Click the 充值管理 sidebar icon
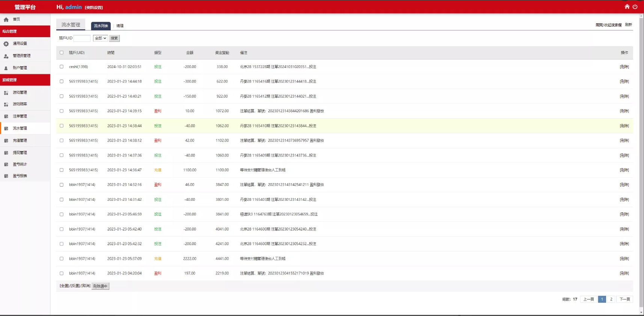The image size is (644, 316). click(x=6, y=141)
